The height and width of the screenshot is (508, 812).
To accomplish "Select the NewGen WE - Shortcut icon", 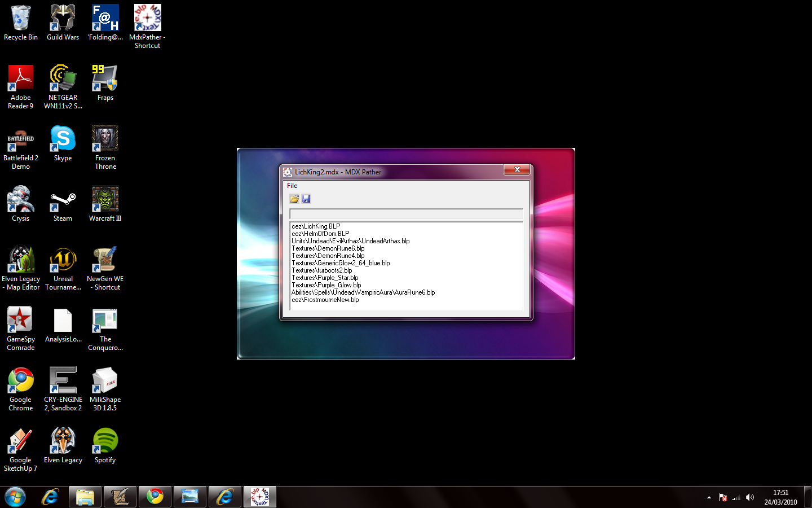I will 105,268.
